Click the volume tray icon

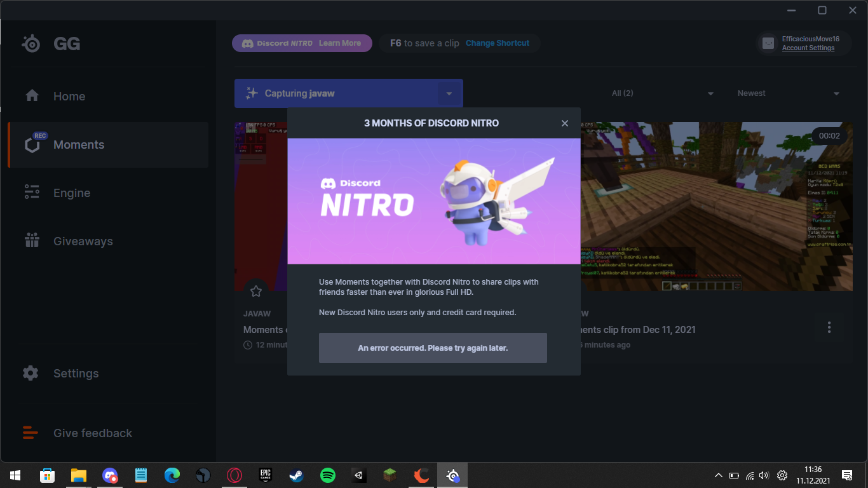[764, 475]
